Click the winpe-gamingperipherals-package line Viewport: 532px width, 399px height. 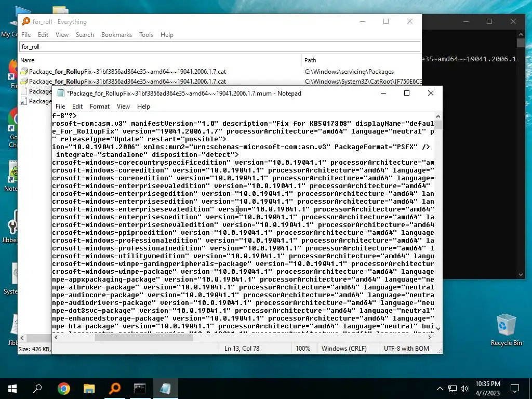243,264
